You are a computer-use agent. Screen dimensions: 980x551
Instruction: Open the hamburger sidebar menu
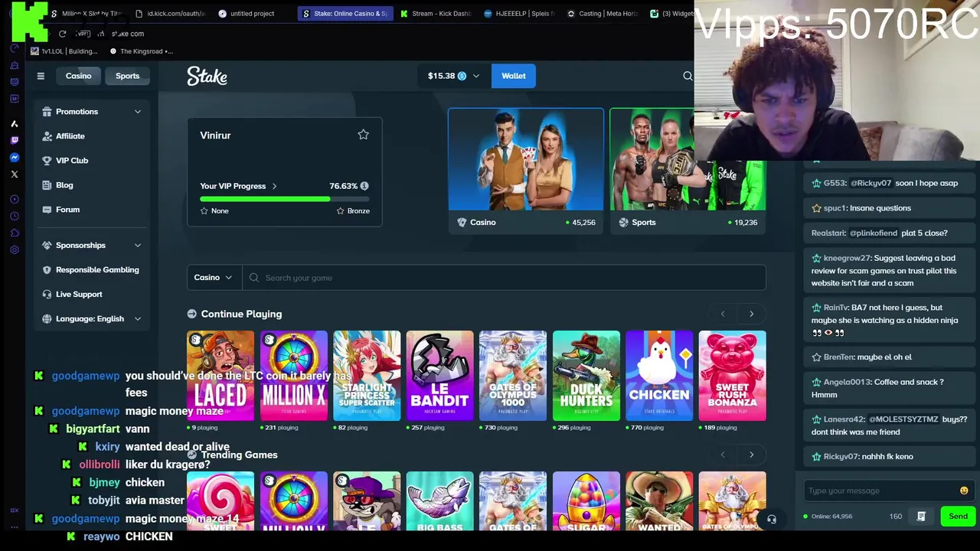pos(41,76)
